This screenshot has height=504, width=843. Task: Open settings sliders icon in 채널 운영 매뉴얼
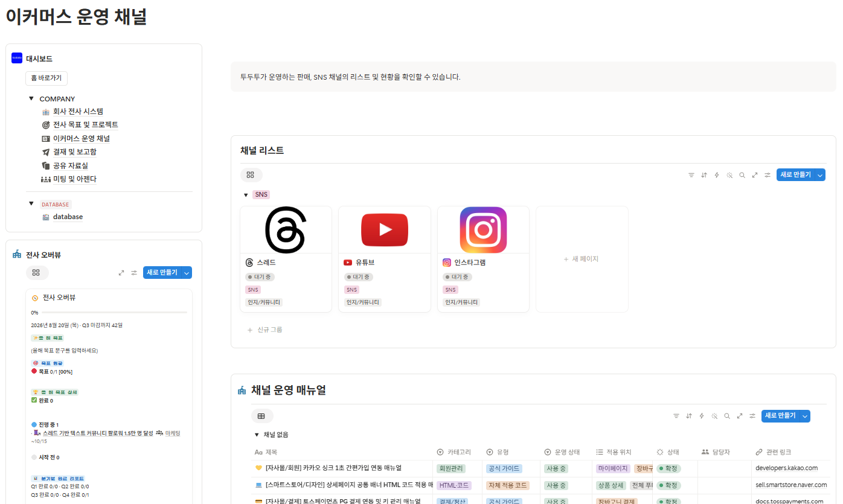click(752, 416)
